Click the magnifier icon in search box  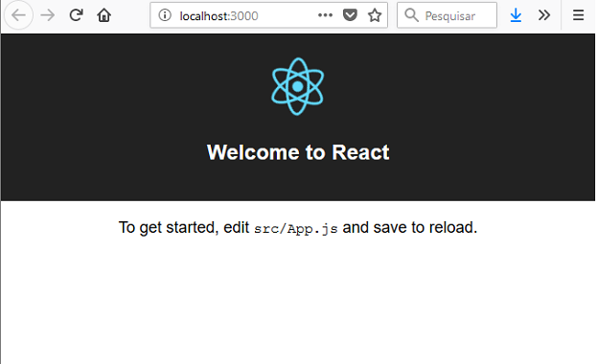tap(411, 15)
